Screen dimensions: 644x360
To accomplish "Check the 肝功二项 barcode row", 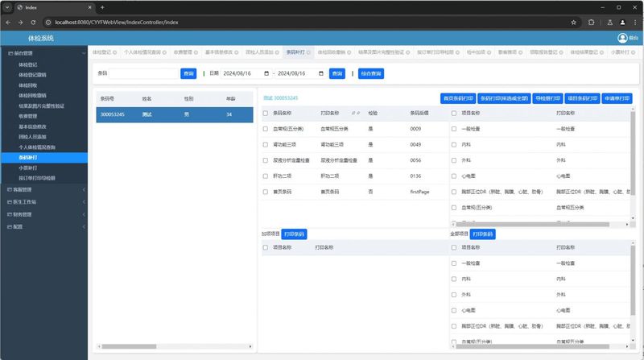I will point(266,176).
